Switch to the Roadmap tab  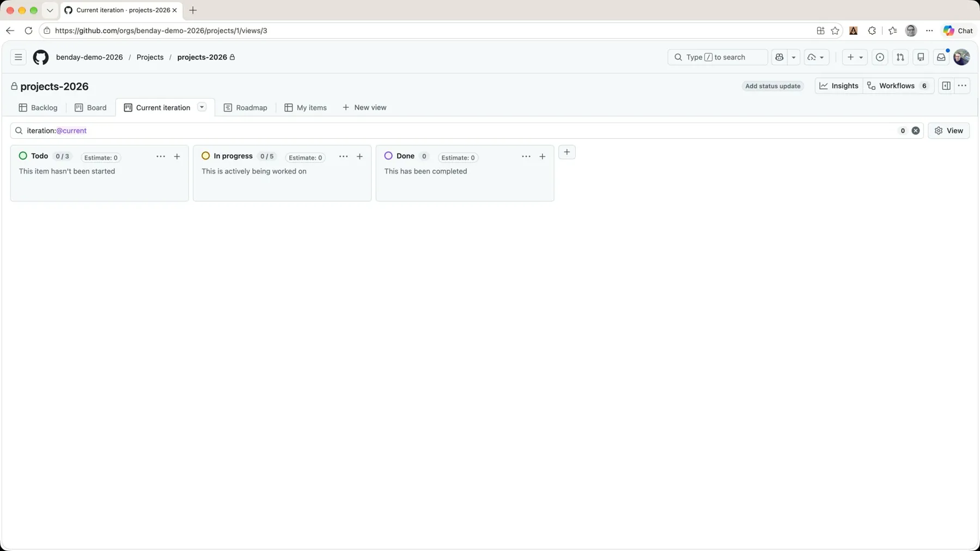tap(246, 108)
